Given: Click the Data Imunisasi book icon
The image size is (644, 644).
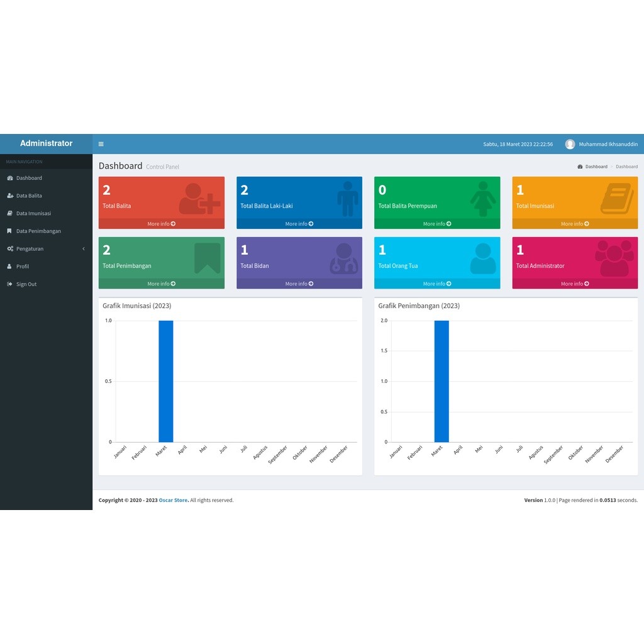Looking at the screenshot, I should click(10, 213).
